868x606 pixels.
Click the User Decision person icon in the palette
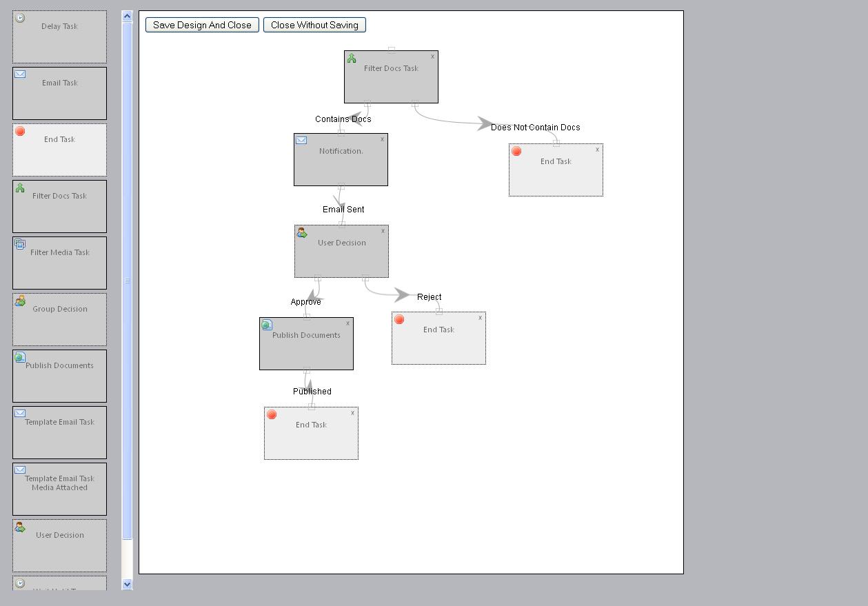point(20,527)
